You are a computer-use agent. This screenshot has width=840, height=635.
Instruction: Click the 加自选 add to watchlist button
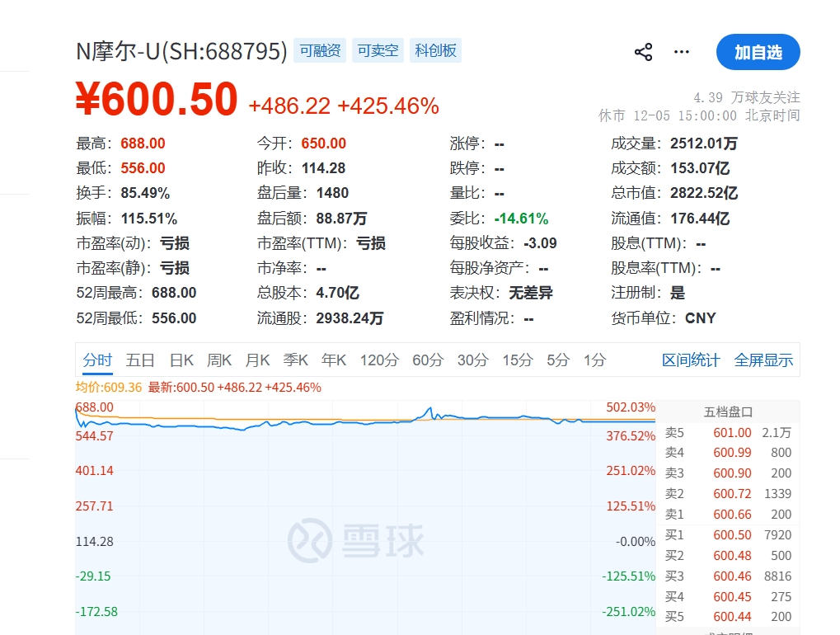[x=757, y=51]
